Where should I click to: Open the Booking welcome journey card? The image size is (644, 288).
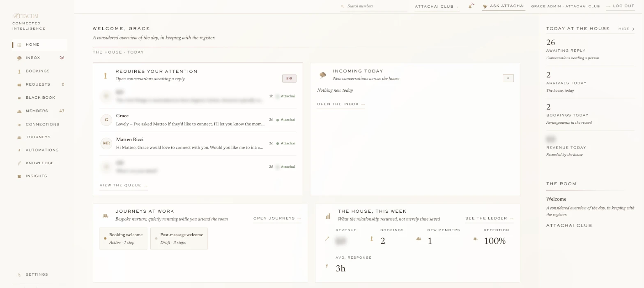tap(123, 239)
